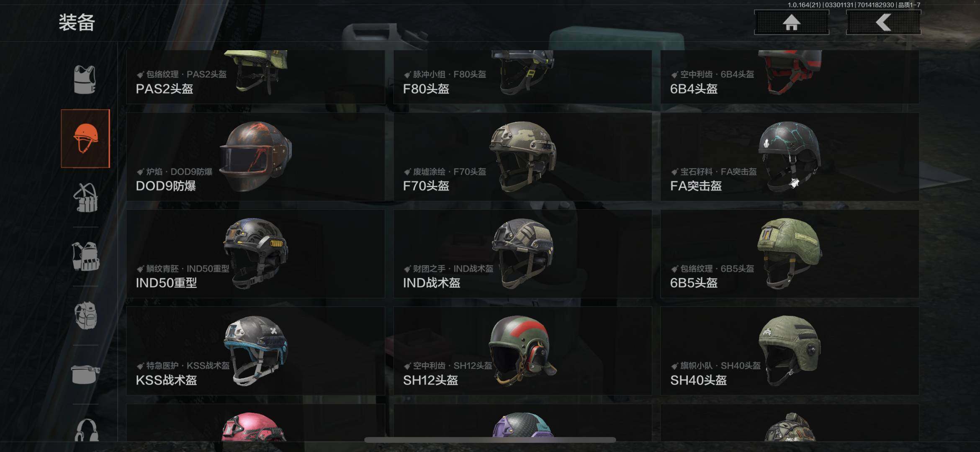Open the backpack category icon
This screenshot has height=452, width=980.
tap(85, 316)
